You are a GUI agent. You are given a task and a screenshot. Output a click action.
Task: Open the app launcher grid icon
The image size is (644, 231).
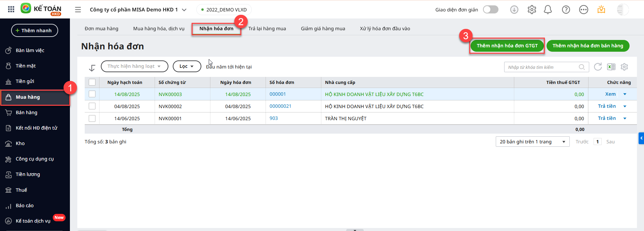click(x=11, y=9)
